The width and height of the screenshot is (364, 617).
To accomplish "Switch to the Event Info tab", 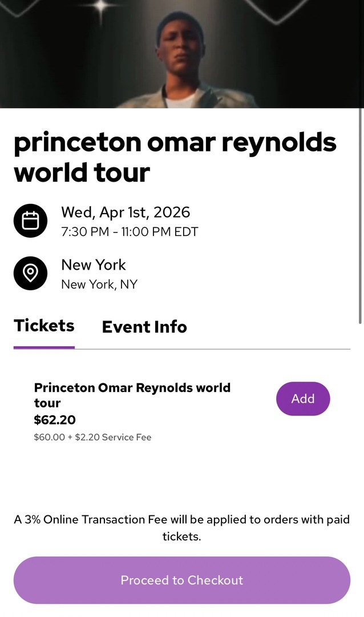I will tap(144, 327).
